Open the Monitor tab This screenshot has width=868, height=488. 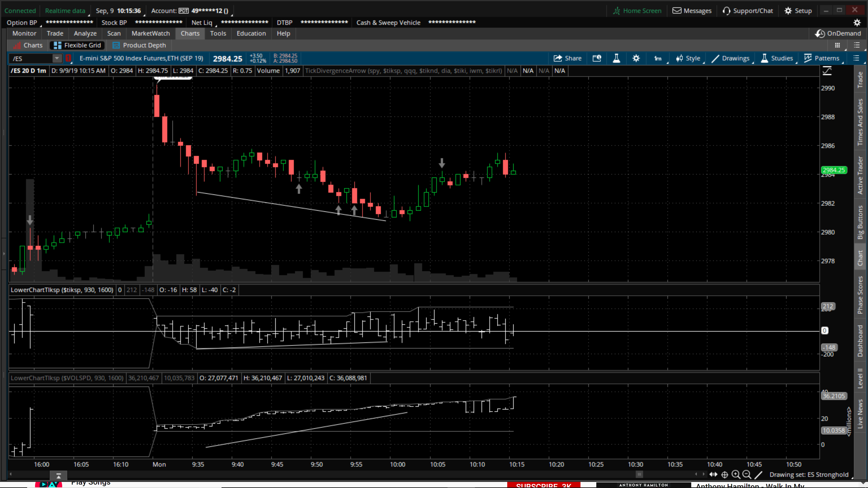point(24,33)
